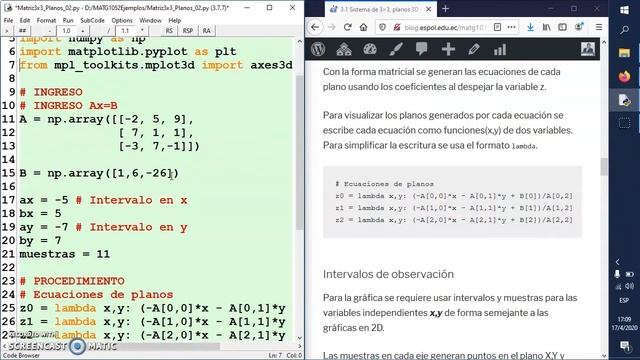The image size is (640, 360).
Task: Go forward in Firefox
Action: pos(331,27)
